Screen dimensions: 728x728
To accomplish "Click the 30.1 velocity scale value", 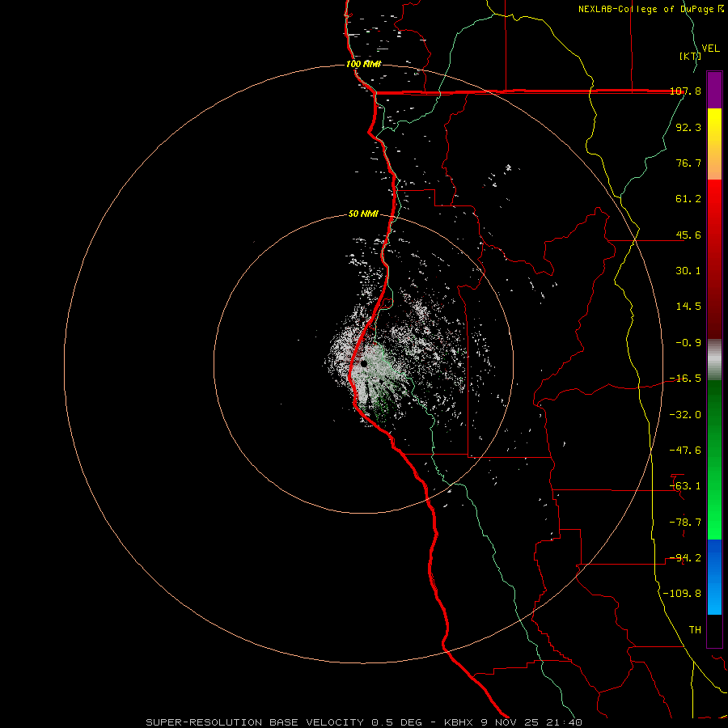I will 688,271.
